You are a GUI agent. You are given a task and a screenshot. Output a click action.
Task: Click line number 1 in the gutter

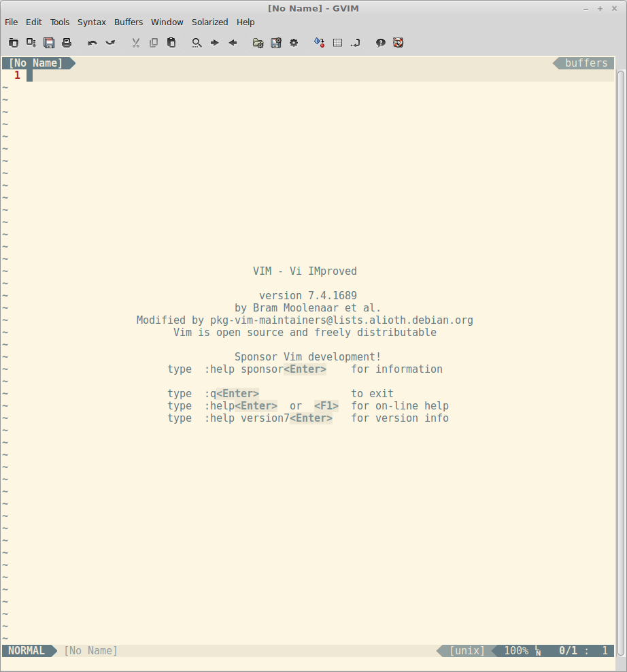[x=17, y=75]
